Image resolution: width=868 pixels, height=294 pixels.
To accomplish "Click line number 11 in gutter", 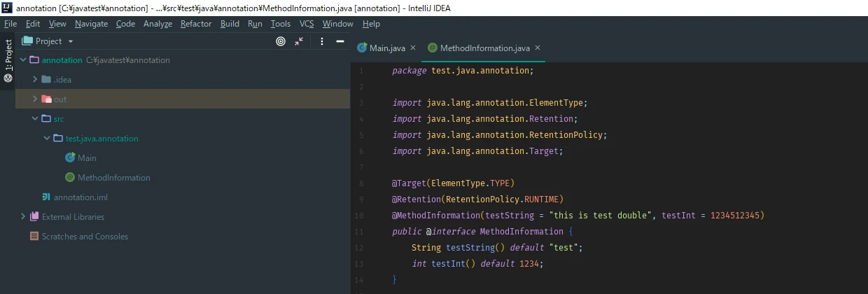I will (359, 232).
